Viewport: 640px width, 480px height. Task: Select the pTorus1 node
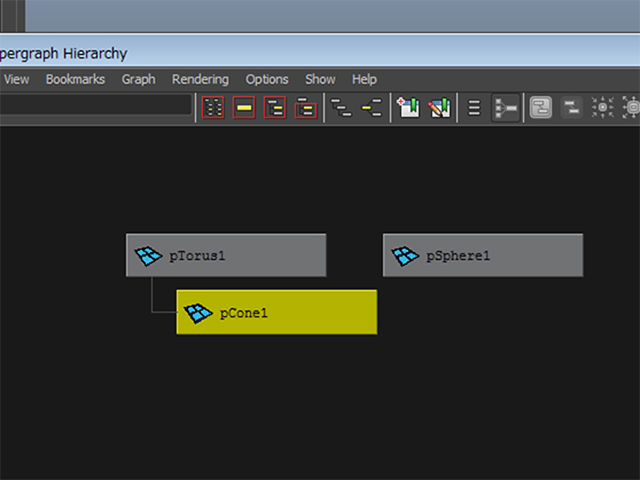pos(226,255)
